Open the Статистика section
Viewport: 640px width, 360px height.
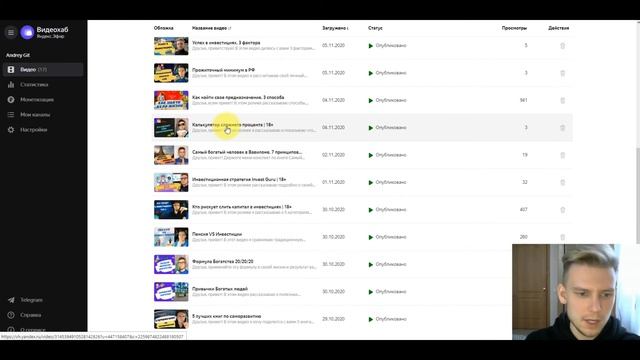click(34, 84)
